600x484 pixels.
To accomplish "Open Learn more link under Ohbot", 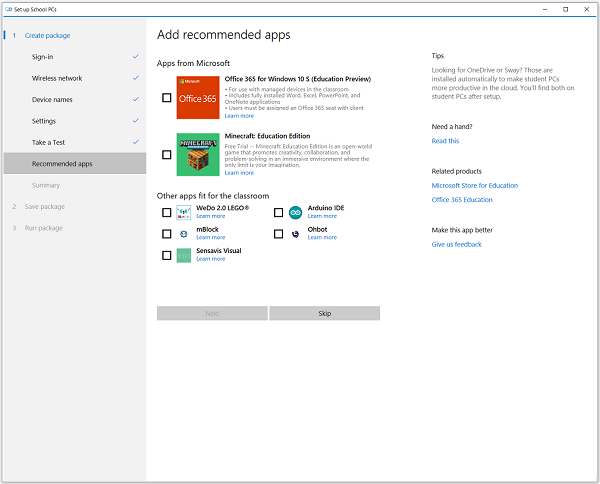I will [x=322, y=238].
